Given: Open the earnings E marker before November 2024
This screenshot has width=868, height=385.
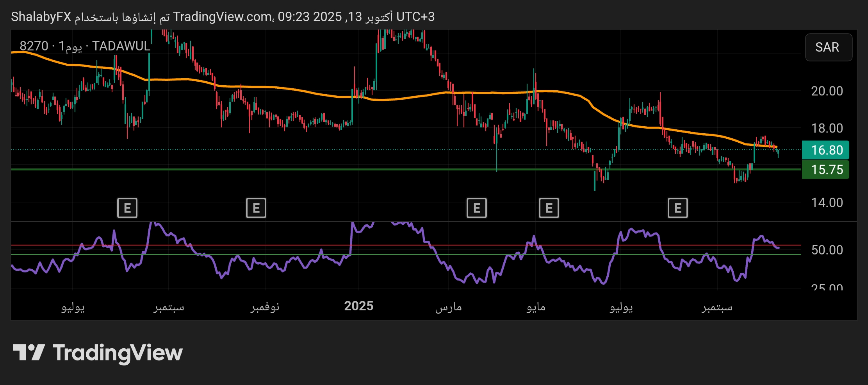Looking at the screenshot, I should [x=256, y=208].
